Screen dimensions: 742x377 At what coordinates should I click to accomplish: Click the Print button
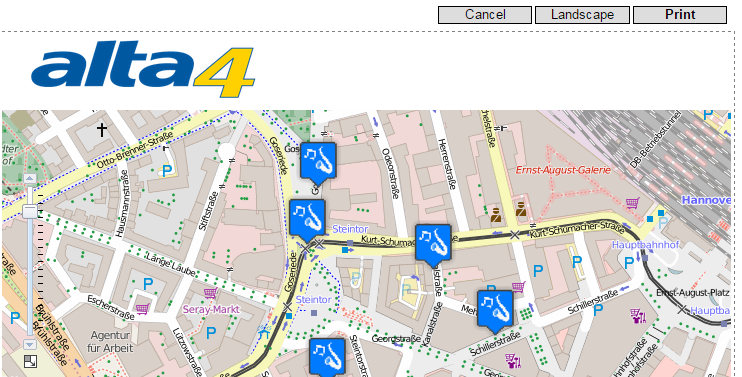680,15
